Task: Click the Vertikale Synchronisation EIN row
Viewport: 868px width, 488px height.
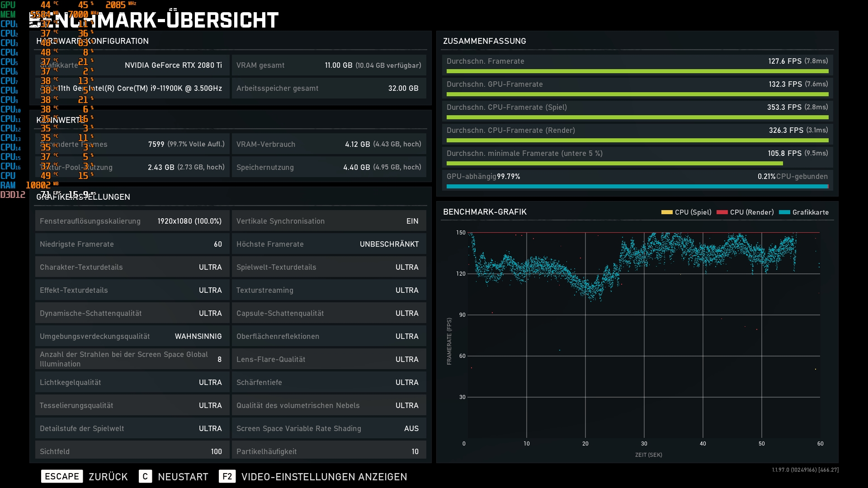Action: click(329, 221)
